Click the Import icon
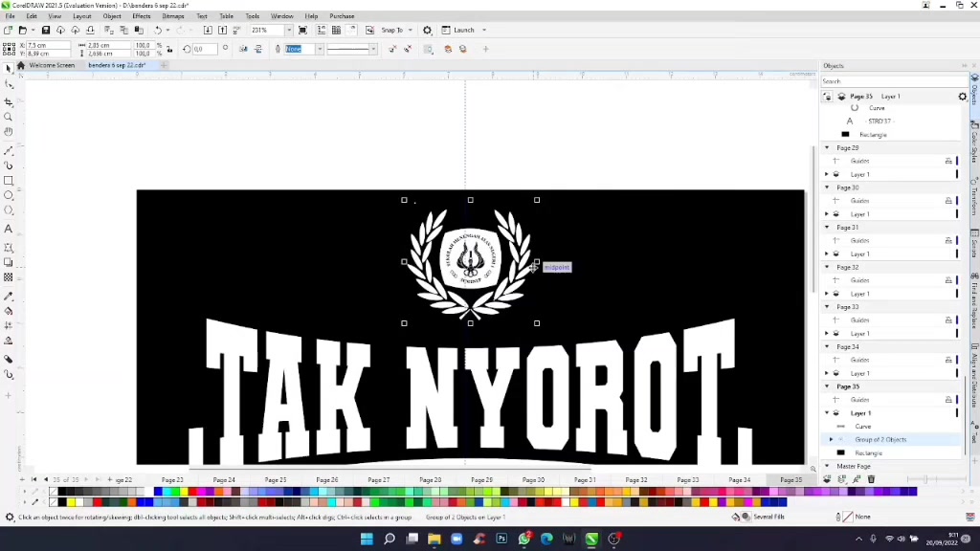 pos(208,30)
